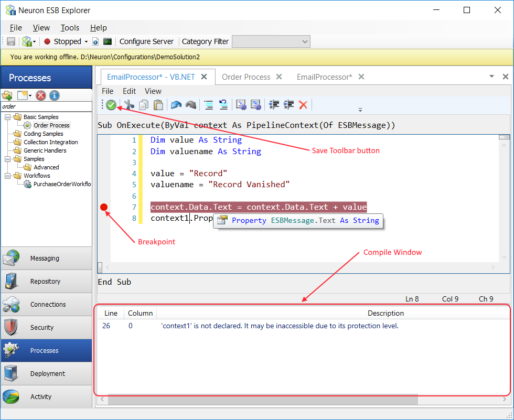The height and width of the screenshot is (420, 514).
Task: Cut selected code with the scissors icon
Action: coord(129,105)
